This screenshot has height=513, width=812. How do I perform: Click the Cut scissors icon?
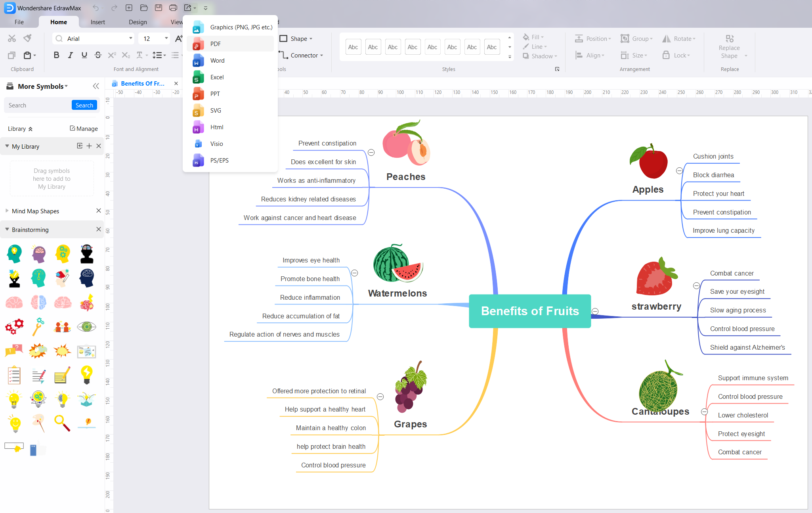(12, 38)
